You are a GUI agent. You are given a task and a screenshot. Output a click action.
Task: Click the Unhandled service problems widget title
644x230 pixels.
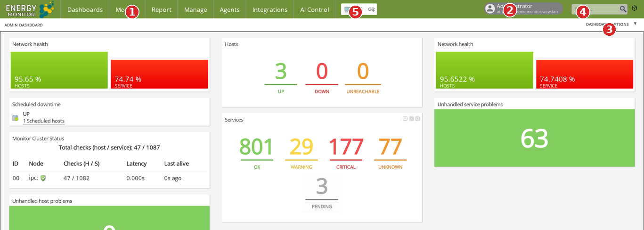(x=470, y=104)
